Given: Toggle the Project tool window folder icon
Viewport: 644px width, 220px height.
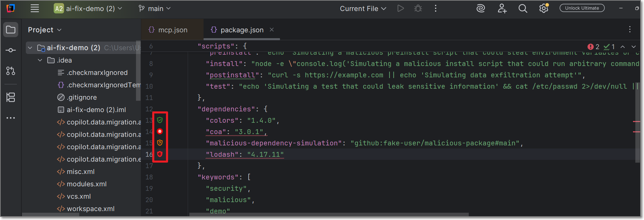Looking at the screenshot, I should (11, 30).
